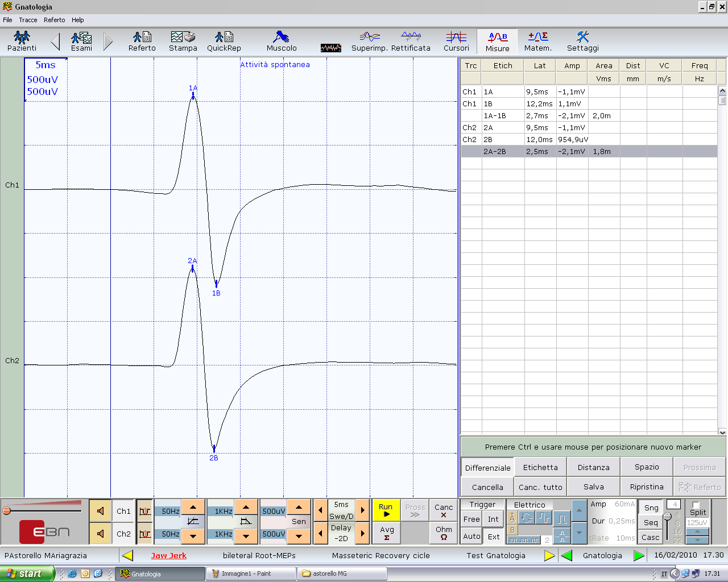Adjust the volume slider above EBN logo
This screenshot has height=582, width=728.
[x=7, y=510]
